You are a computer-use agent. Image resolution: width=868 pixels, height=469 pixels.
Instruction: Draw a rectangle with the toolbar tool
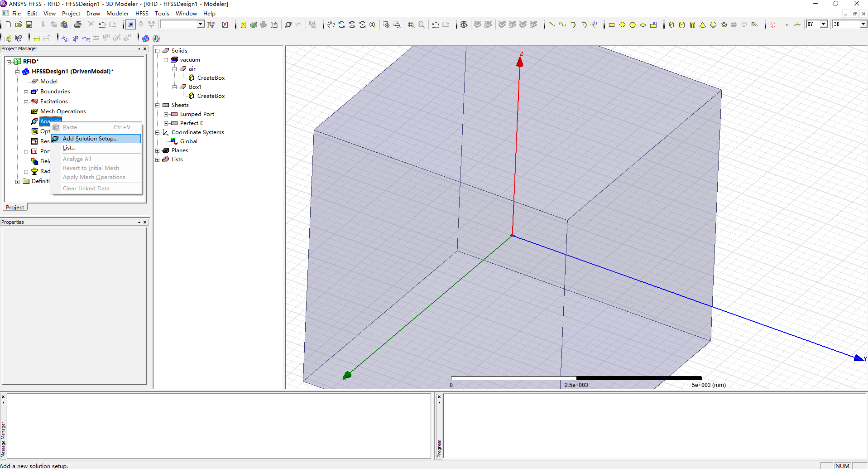pyautogui.click(x=611, y=25)
